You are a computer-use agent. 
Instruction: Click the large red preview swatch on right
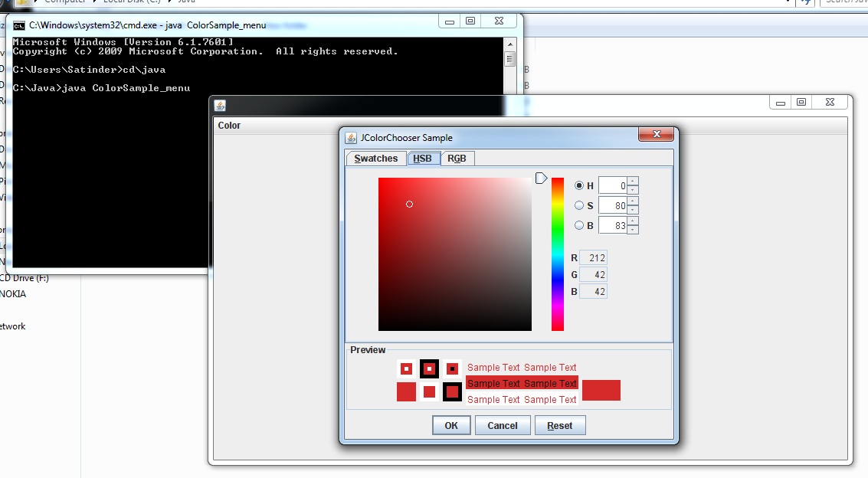[x=601, y=390]
